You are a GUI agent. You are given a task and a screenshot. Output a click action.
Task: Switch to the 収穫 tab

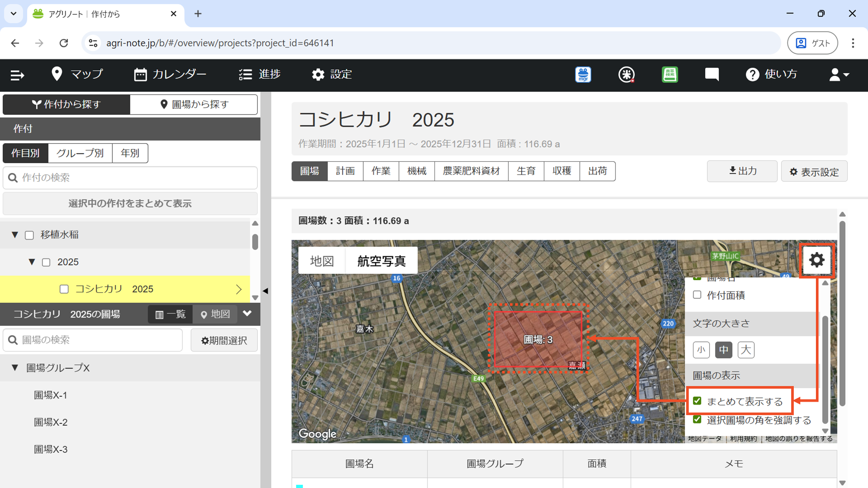[x=562, y=171]
